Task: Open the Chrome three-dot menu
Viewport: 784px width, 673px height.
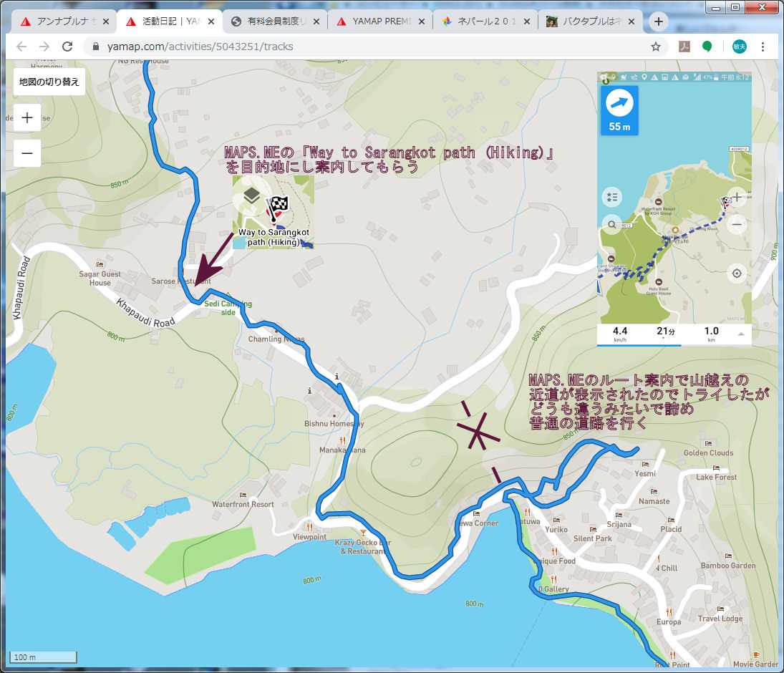Action: [763, 47]
